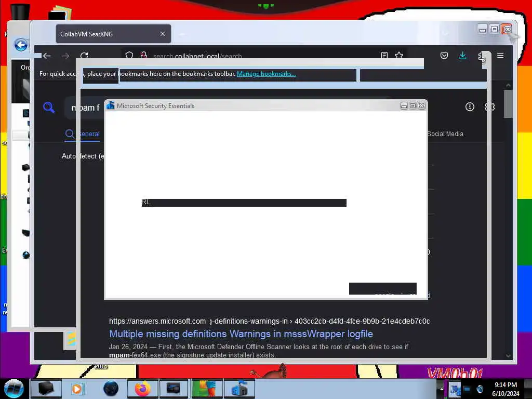This screenshot has width=532, height=399.
Task: Switch to the Social Media category
Action: (445, 134)
